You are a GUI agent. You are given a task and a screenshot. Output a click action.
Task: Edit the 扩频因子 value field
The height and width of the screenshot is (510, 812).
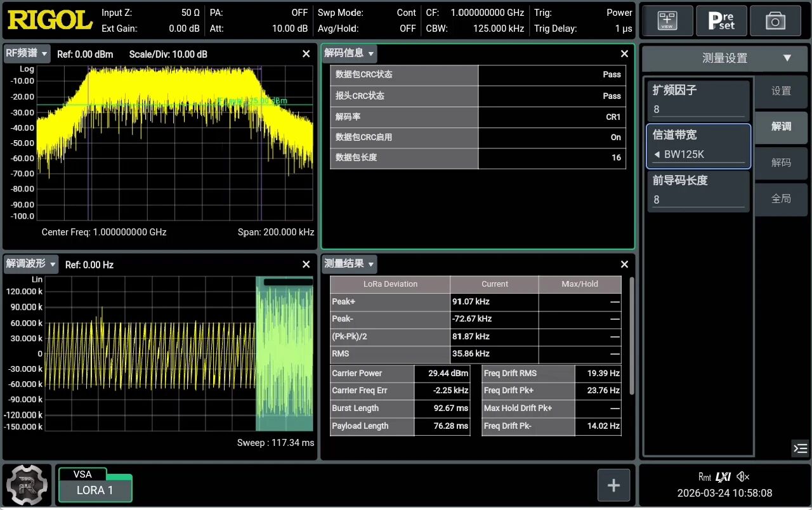698,100
